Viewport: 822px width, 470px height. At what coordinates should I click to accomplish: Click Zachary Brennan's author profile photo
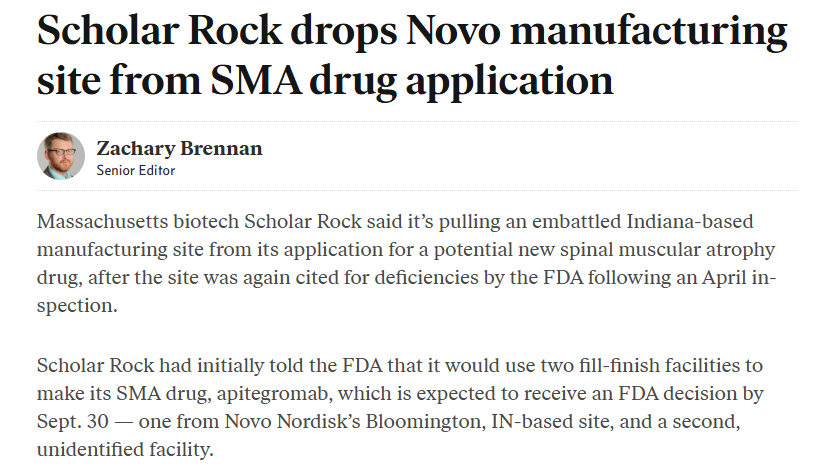point(61,156)
